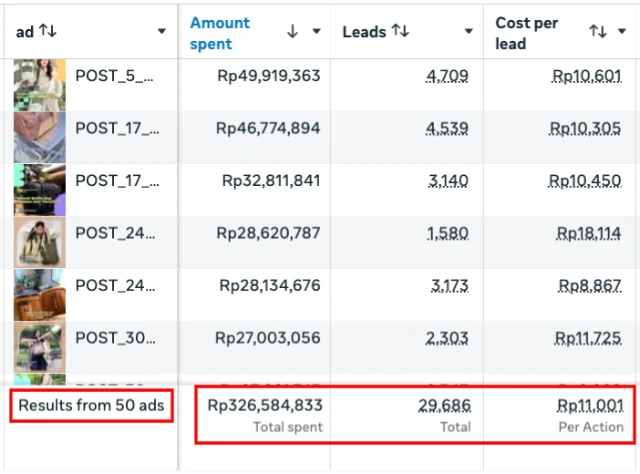
Task: Open the ad column dropdown caret
Action: point(162,32)
